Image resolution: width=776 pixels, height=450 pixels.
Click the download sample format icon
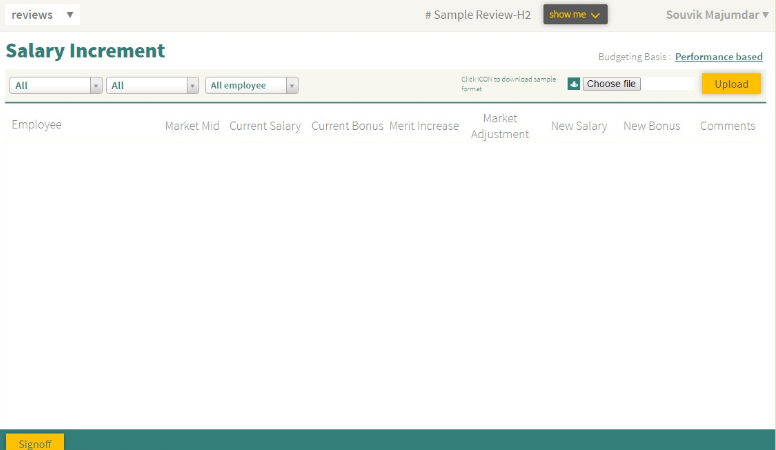[x=574, y=84]
